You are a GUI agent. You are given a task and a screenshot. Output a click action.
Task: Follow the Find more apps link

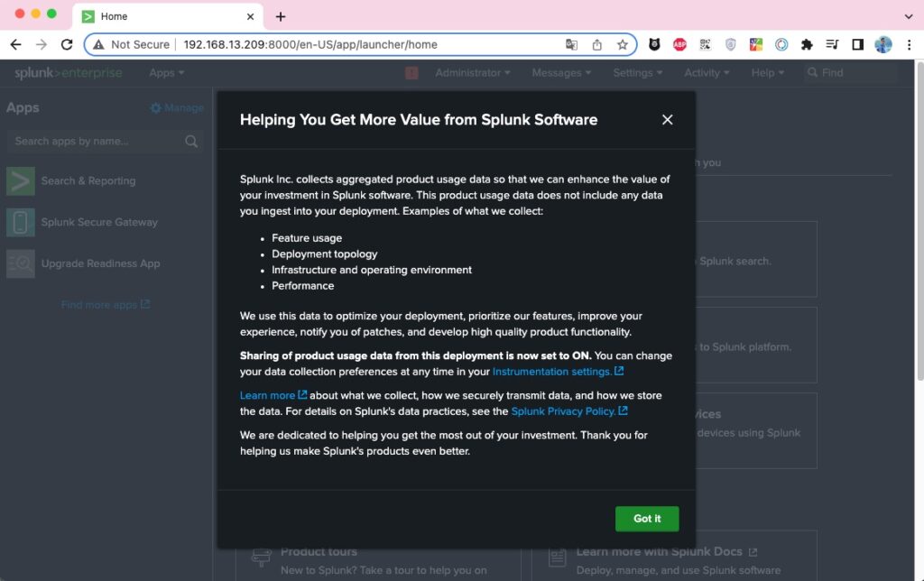coord(106,305)
